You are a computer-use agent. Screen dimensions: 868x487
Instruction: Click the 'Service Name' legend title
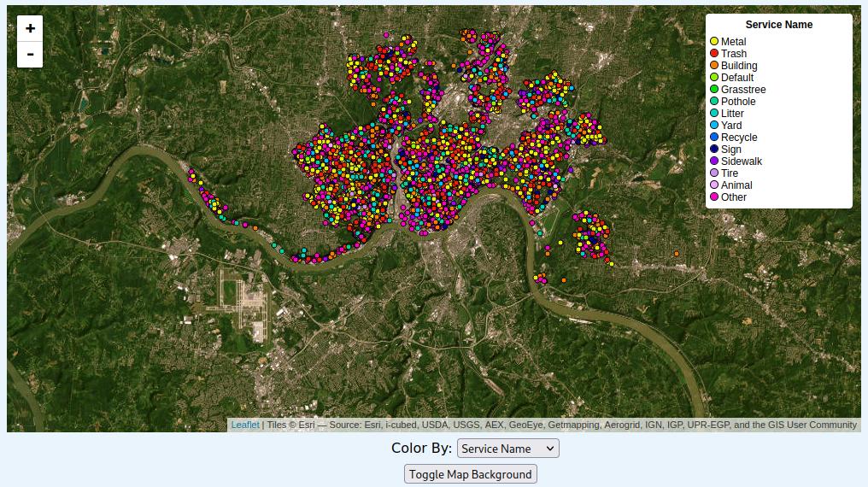779,24
